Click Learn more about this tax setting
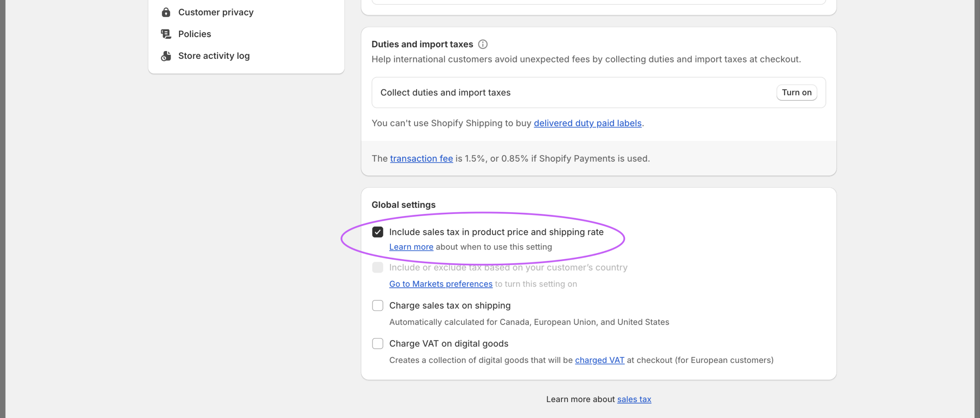This screenshot has width=980, height=418. point(411,247)
